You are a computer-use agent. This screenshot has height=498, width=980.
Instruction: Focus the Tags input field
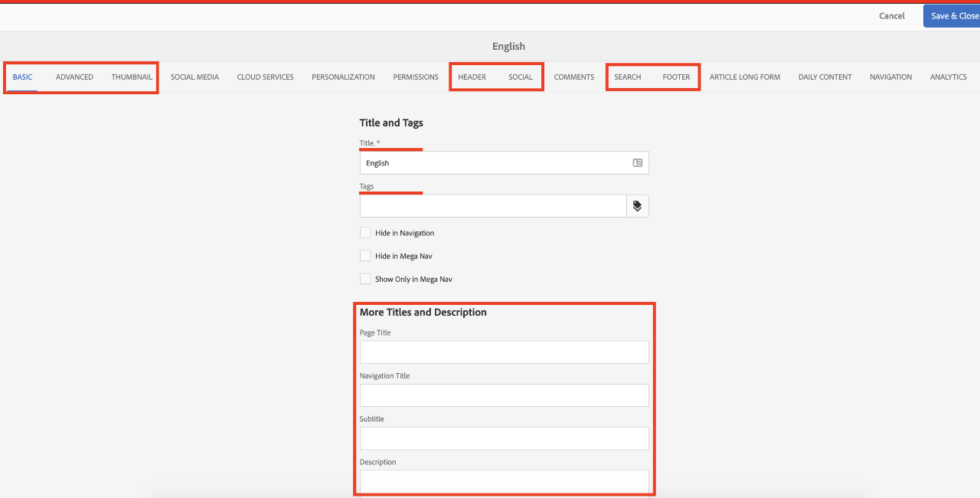[x=493, y=206]
